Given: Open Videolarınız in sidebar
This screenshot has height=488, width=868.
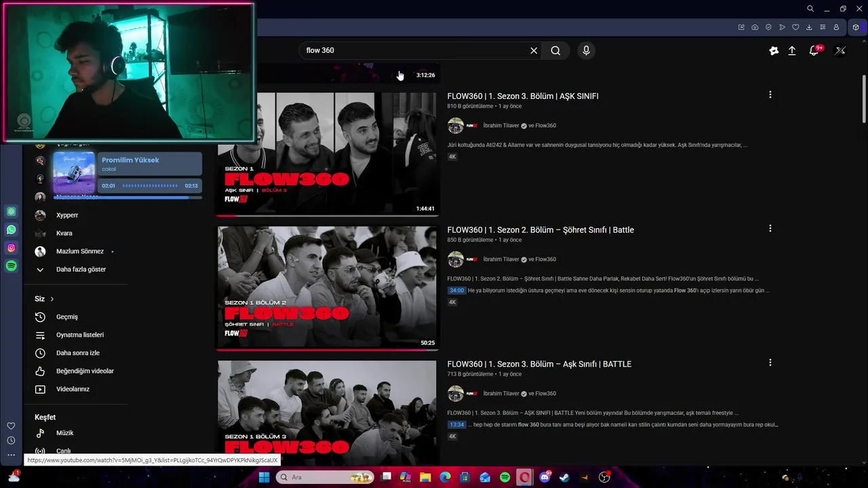Looking at the screenshot, I should point(62,389).
